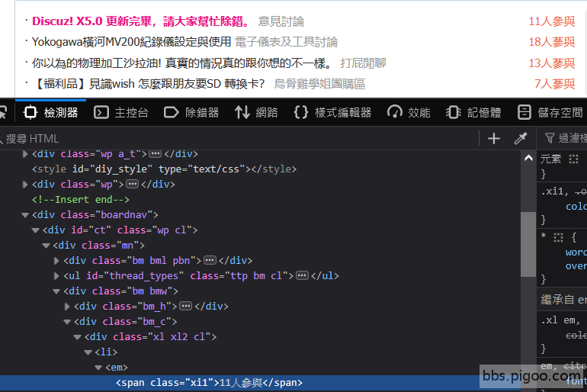
Task: Collapse the div class="bm_c" node
Action: point(67,322)
